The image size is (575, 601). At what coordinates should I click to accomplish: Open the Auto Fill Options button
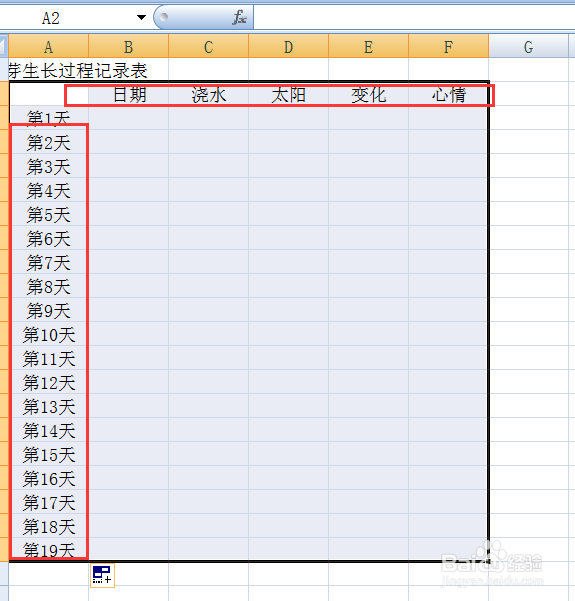click(x=102, y=575)
